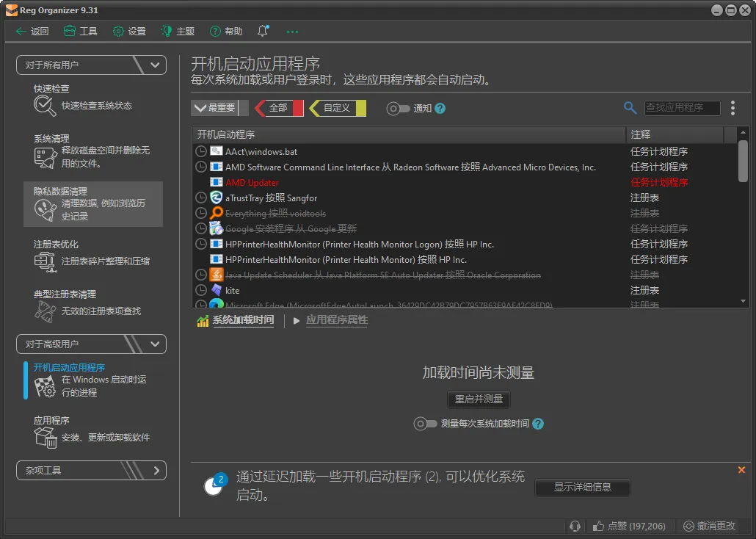Close the optimization tip banner
Viewport: 756px width, 539px height.
pos(741,469)
